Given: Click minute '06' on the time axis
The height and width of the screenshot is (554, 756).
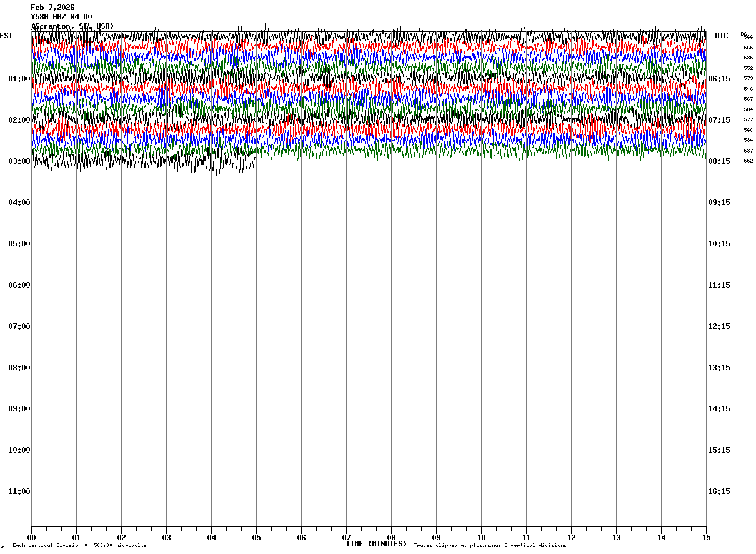Looking at the screenshot, I should click(x=301, y=537).
